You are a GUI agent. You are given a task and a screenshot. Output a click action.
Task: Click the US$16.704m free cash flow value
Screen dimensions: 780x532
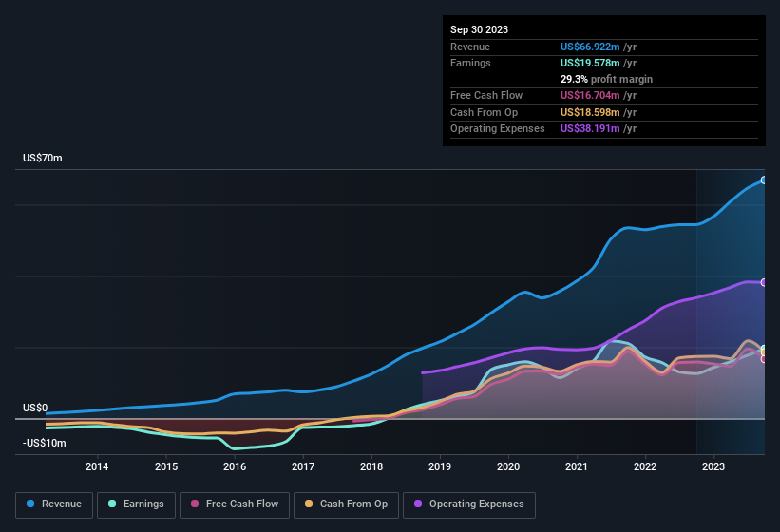click(590, 95)
